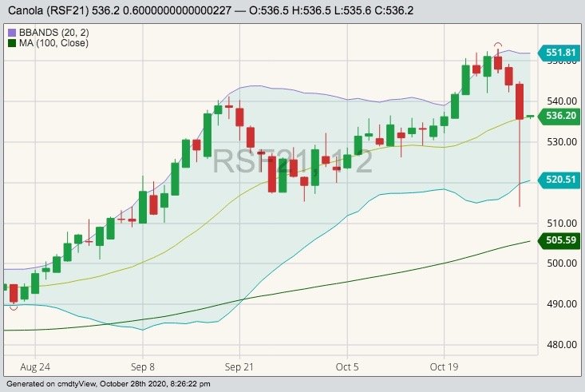Click the small green final candle near 536.20

[x=530, y=117]
